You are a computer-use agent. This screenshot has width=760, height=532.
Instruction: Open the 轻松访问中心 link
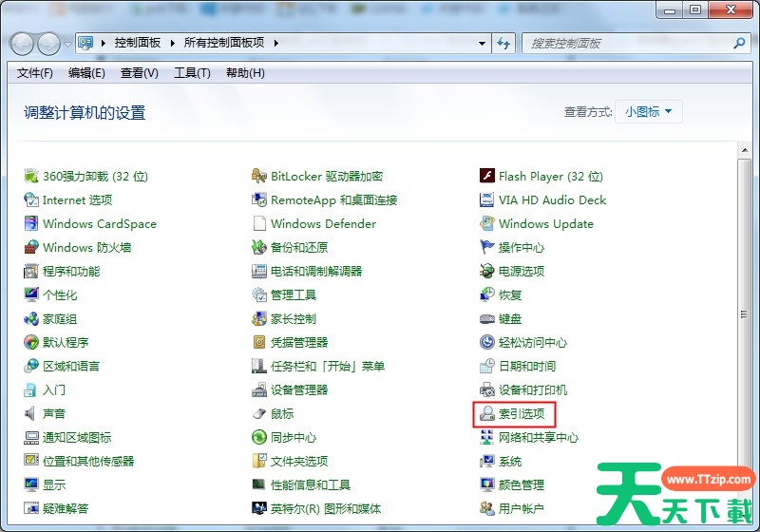(x=533, y=343)
